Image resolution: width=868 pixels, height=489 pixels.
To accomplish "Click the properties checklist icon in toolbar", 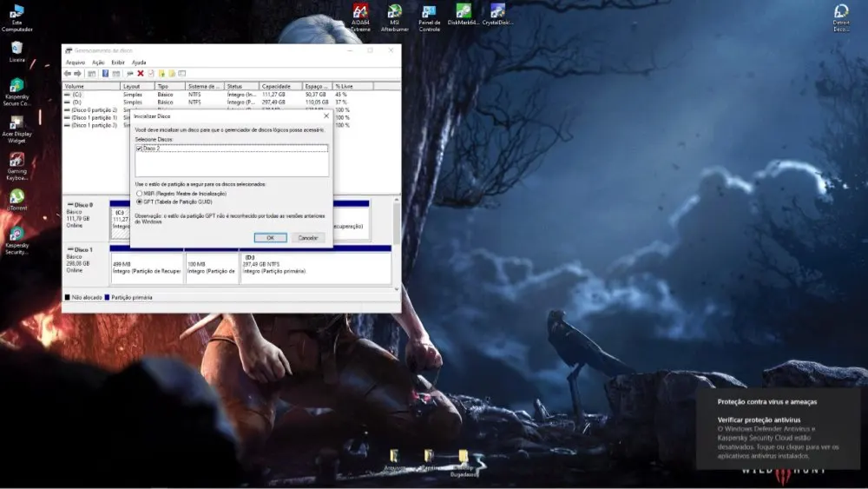I will (x=151, y=74).
